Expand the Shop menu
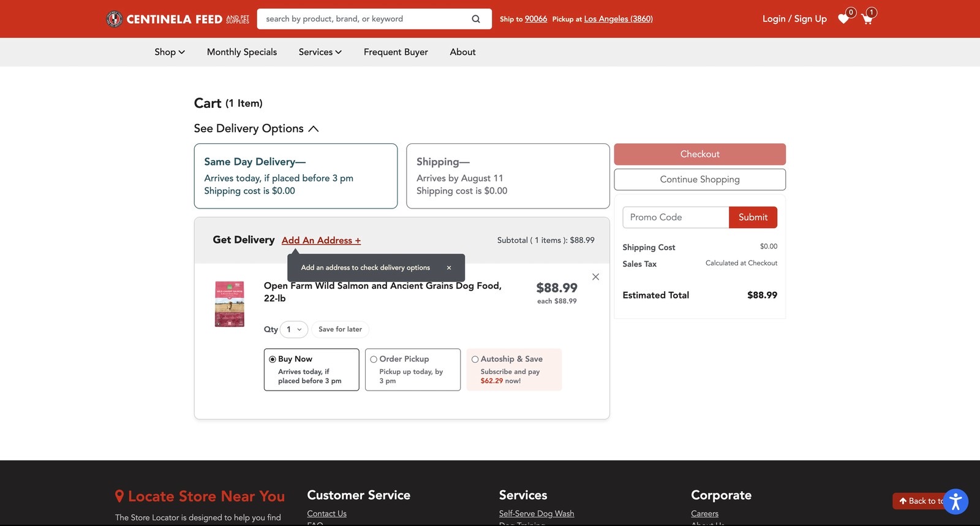 coord(170,52)
